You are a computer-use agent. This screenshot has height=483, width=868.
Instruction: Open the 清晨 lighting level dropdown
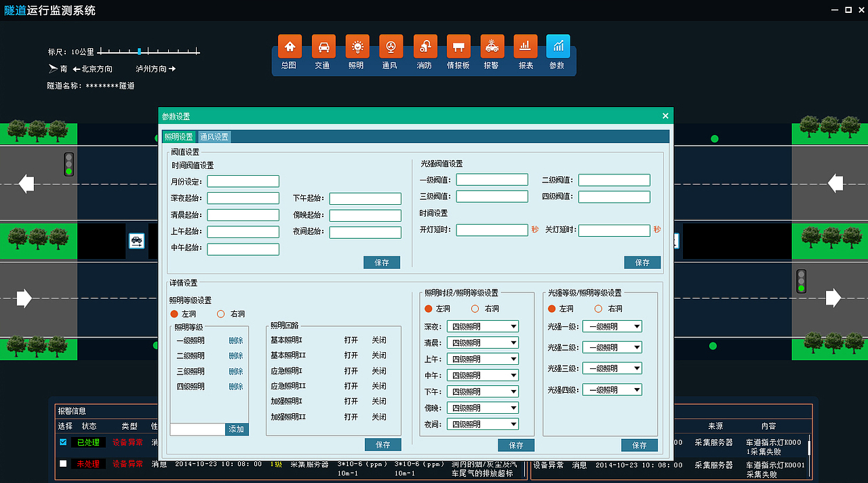click(483, 343)
